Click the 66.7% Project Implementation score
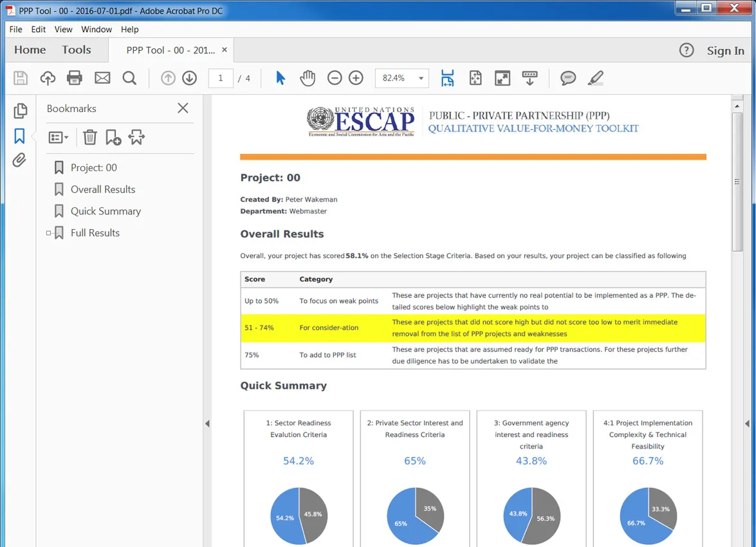 [x=647, y=461]
